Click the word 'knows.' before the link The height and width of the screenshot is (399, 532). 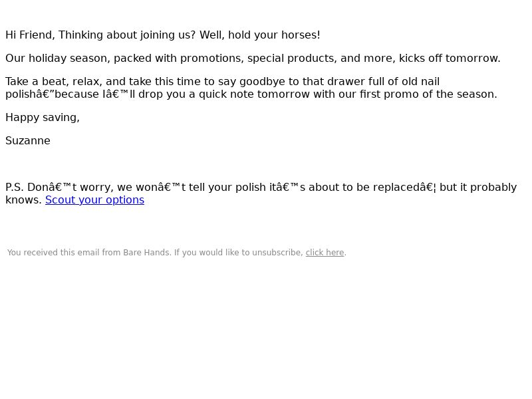pyautogui.click(x=24, y=200)
